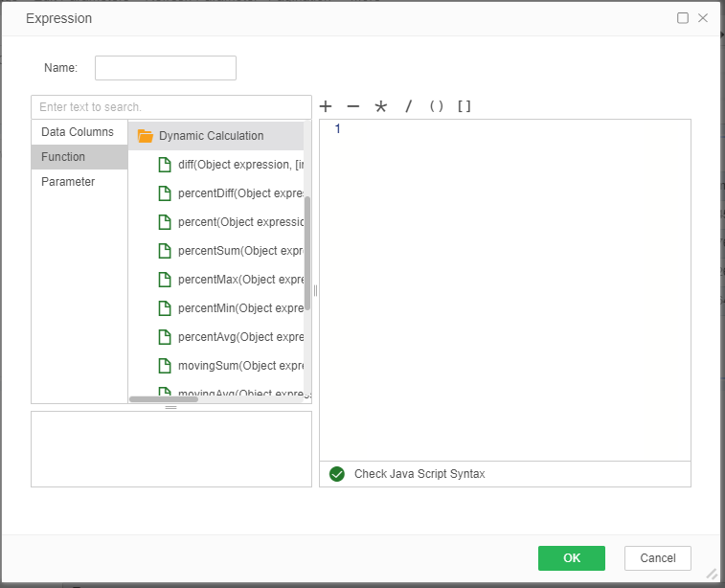Insert the minus operator
725x588 pixels.
(x=353, y=106)
